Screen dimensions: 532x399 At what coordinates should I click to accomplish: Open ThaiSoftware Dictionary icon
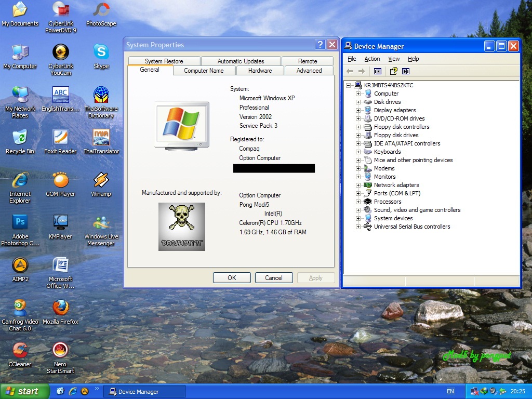point(101,102)
